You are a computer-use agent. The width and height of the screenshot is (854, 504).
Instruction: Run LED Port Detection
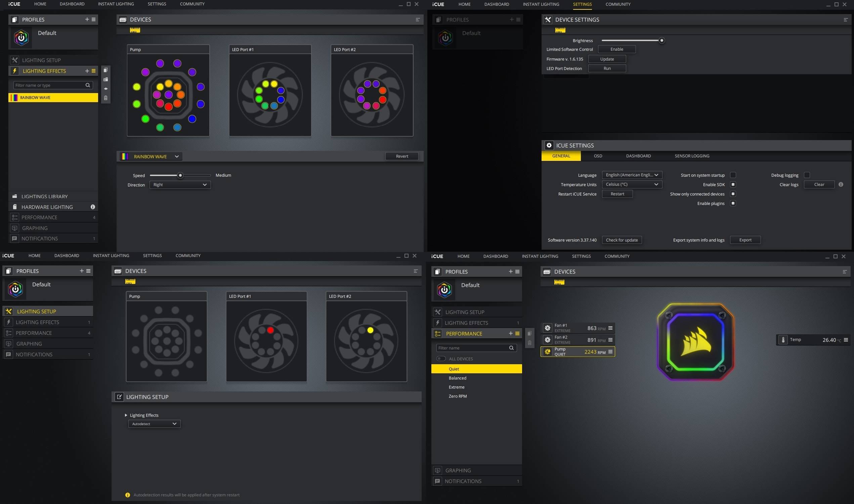pos(607,68)
